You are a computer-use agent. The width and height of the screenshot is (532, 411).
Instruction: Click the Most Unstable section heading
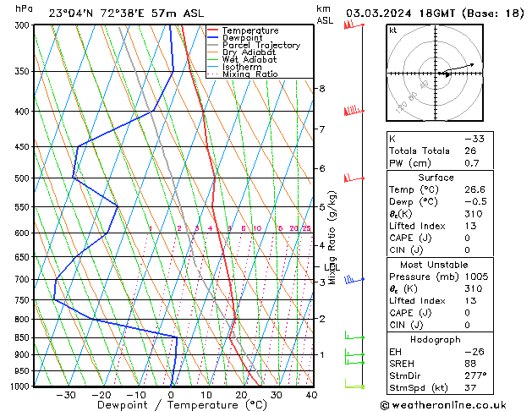[434, 265]
